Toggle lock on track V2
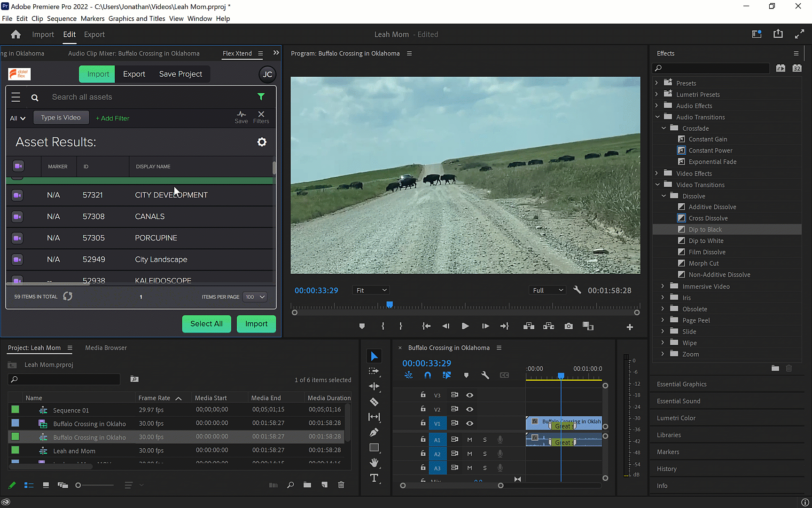Screen dimensions: 812x508 423,409
